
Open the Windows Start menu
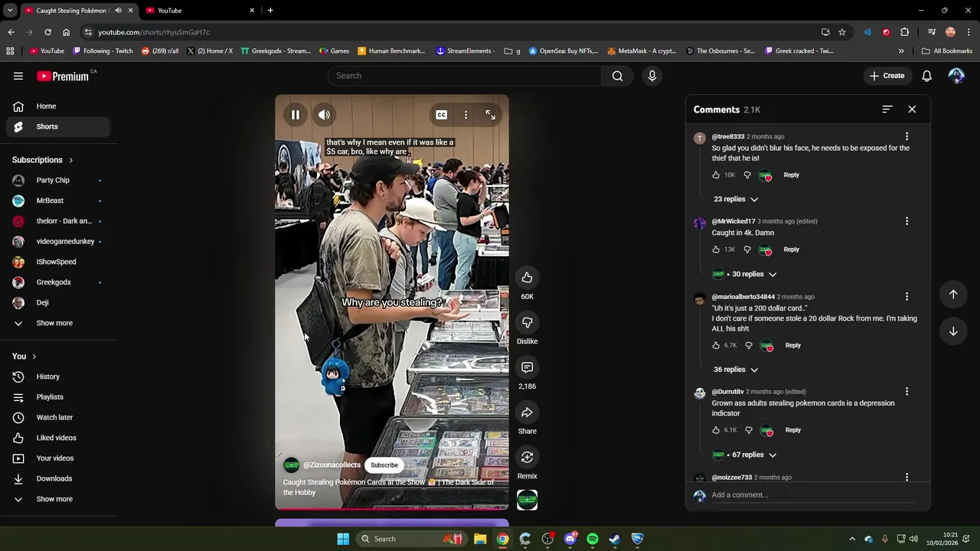(343, 539)
